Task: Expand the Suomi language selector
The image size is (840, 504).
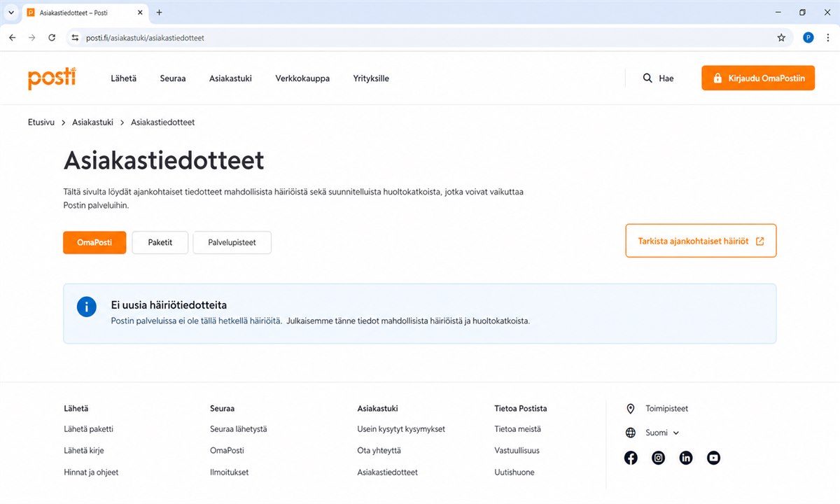Action: [x=661, y=433]
